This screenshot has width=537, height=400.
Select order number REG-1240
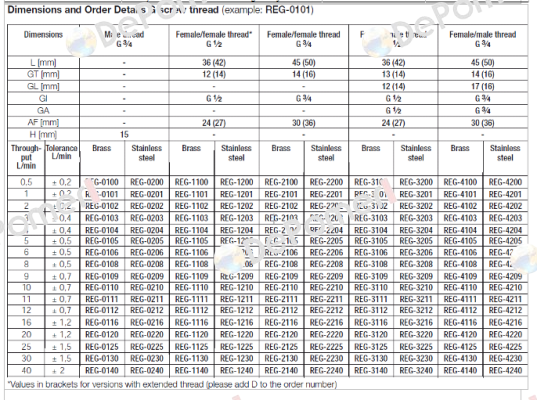tap(237, 371)
